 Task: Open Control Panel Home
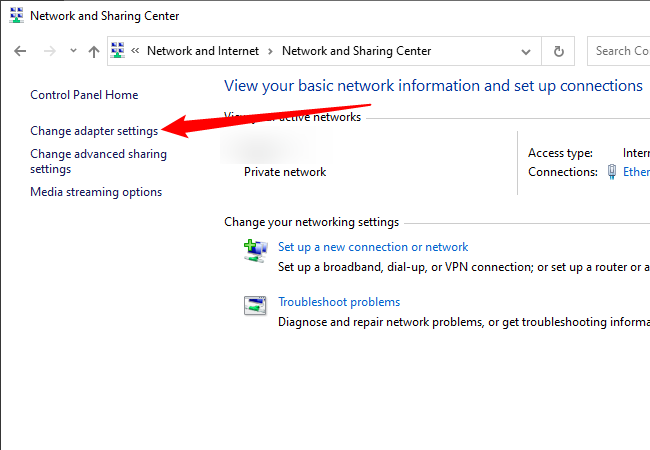pyautogui.click(x=84, y=95)
